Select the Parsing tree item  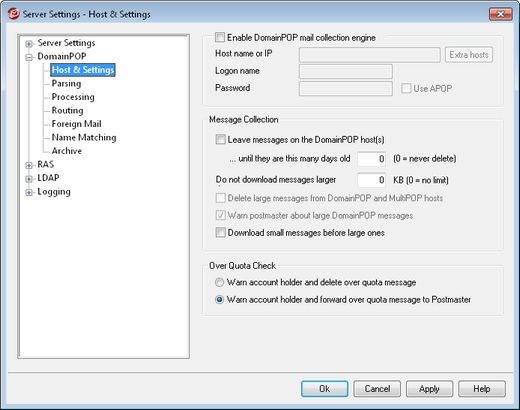[x=66, y=83]
